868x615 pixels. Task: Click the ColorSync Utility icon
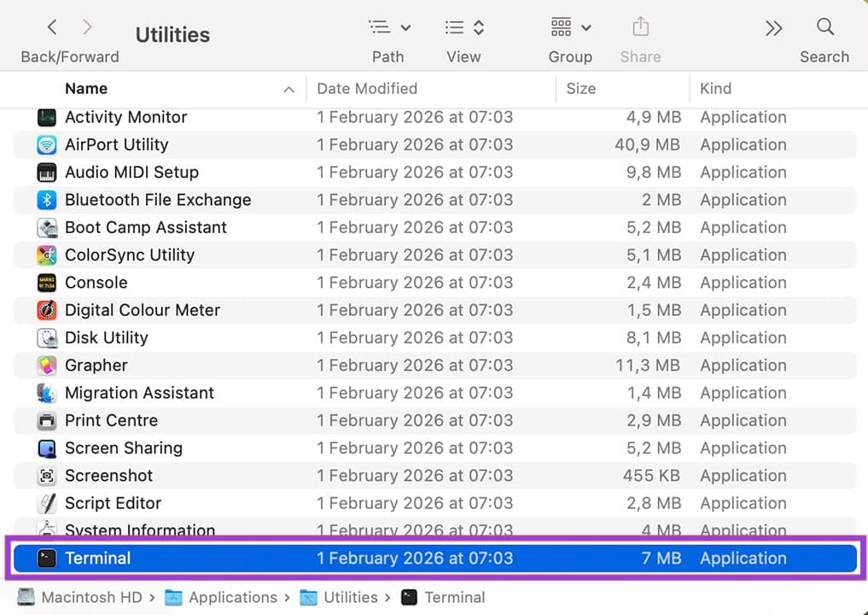point(46,255)
